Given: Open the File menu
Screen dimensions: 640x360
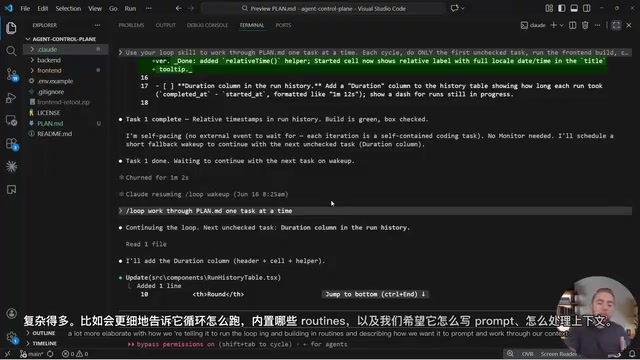Looking at the screenshot, I should click(25, 8).
